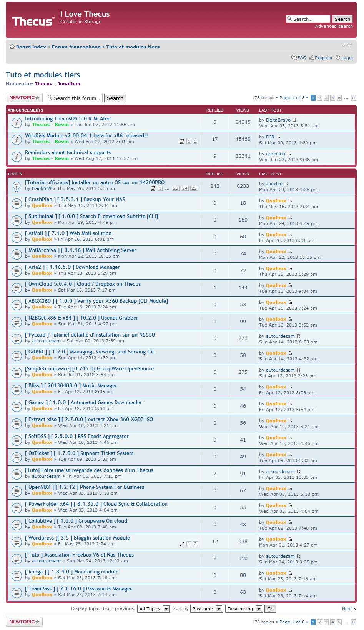
Task: Click the Thecus logo
Action: (33, 21)
